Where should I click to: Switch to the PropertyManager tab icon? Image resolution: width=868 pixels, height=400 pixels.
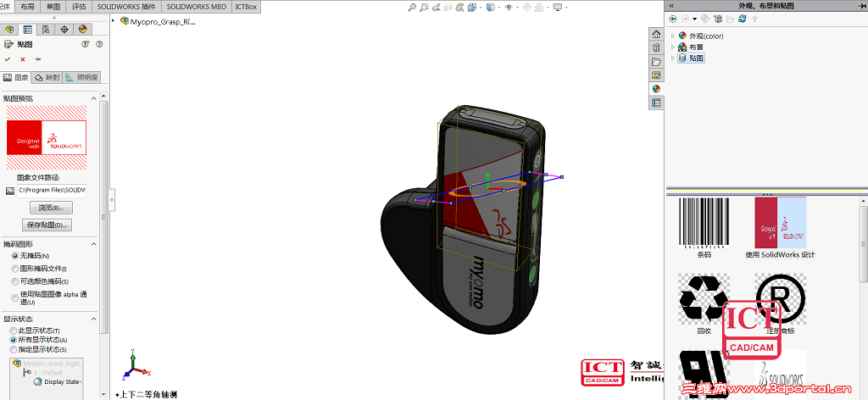pyautogui.click(x=27, y=30)
